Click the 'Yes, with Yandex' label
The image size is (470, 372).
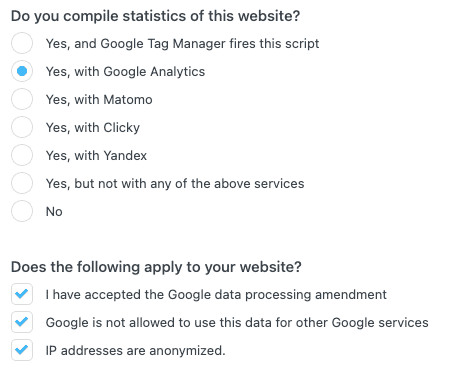pos(96,156)
